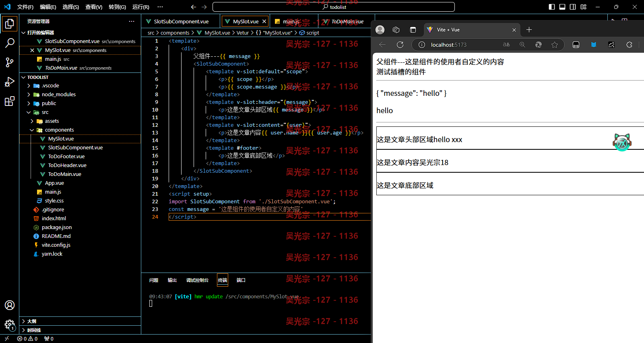Open the Go menu
The width and height of the screenshot is (644, 343).
click(118, 7)
